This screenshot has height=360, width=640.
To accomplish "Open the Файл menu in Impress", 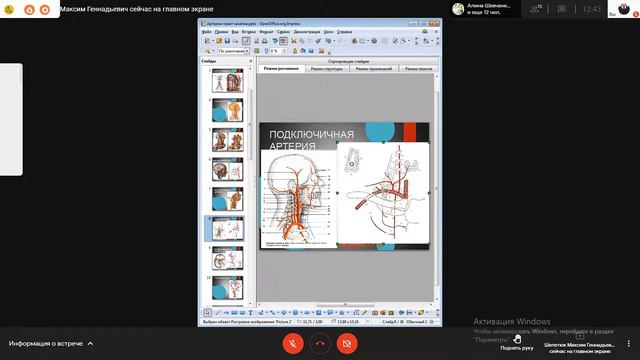I will [207, 32].
